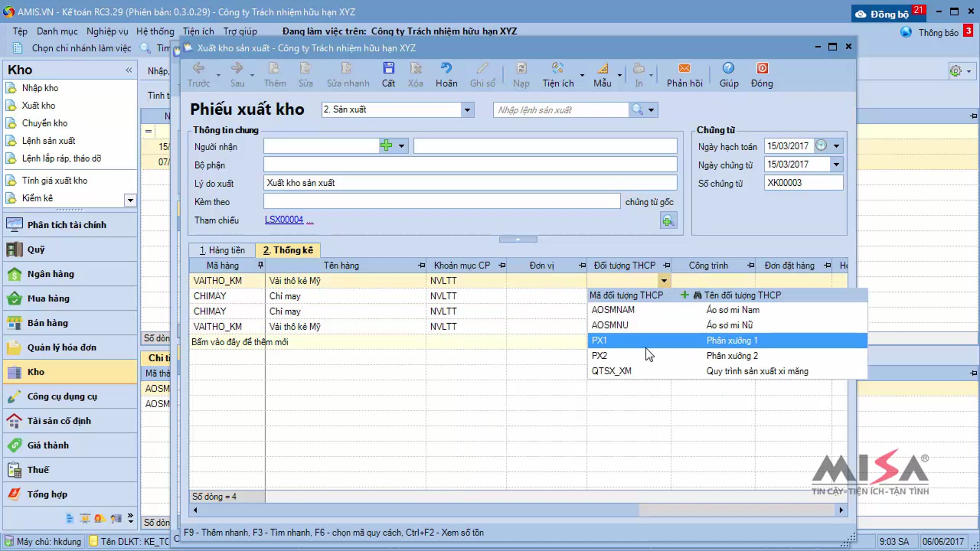
Task: Open Nhập kho in the sidebar
Action: (x=40, y=88)
